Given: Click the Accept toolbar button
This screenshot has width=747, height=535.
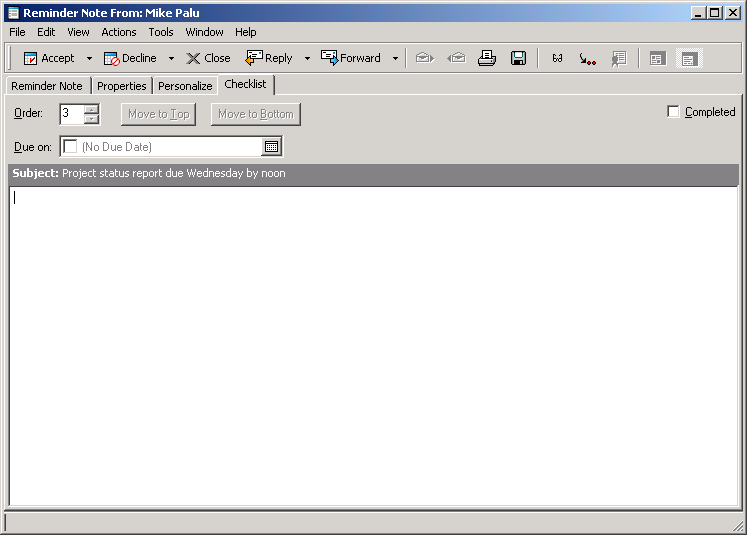Looking at the screenshot, I should click(49, 58).
